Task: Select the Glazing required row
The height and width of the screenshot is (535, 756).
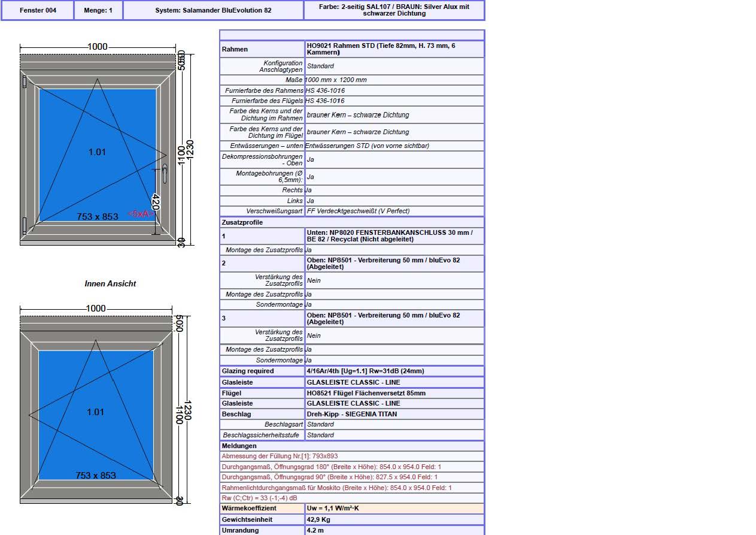Action: pyautogui.click(x=352, y=371)
